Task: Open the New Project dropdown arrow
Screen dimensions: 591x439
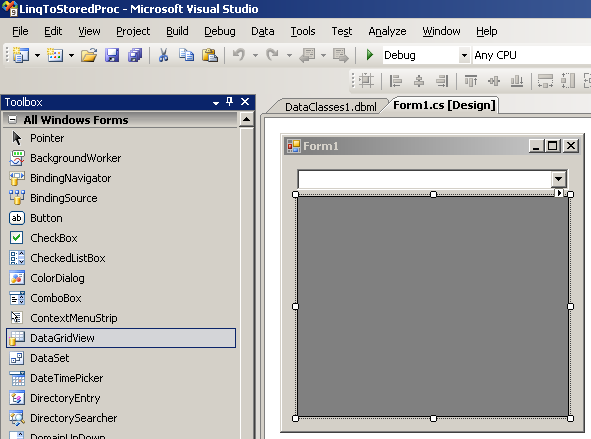Action: (37, 55)
